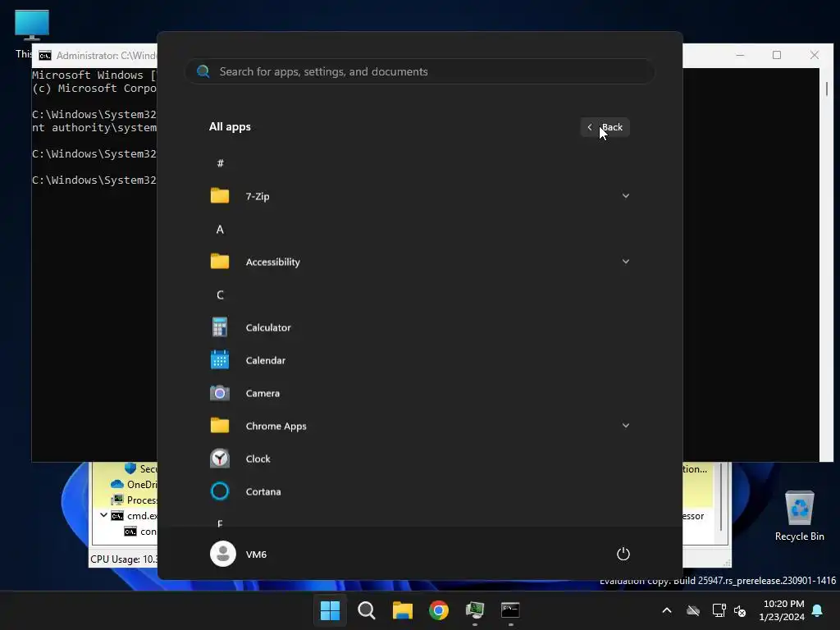Open the clock showing 10:20 PM
The width and height of the screenshot is (840, 630).
[782, 610]
